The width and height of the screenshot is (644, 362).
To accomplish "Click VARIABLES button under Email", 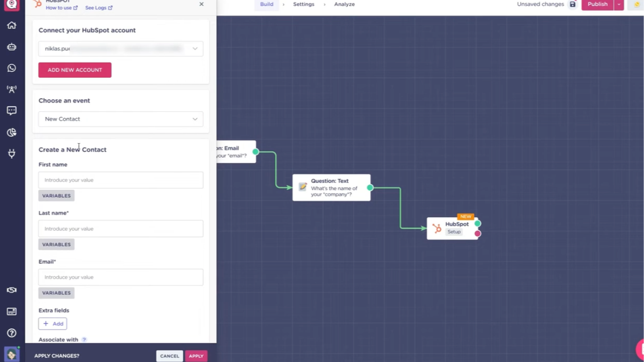I will tap(57, 293).
